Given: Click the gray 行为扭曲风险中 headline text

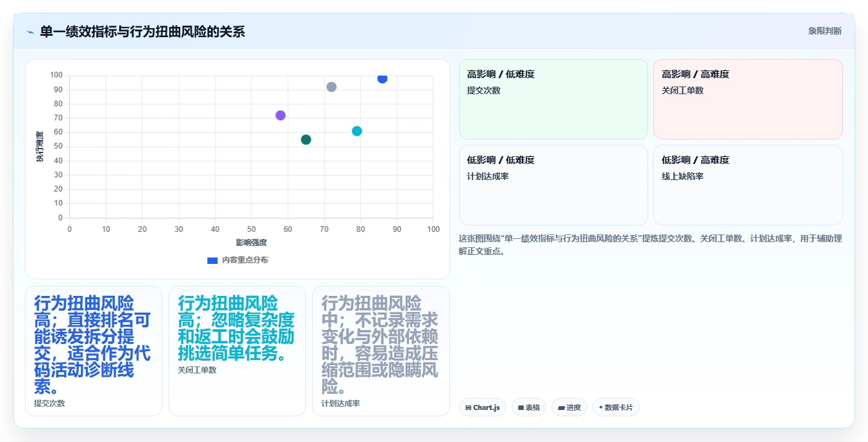Looking at the screenshot, I should [x=380, y=345].
